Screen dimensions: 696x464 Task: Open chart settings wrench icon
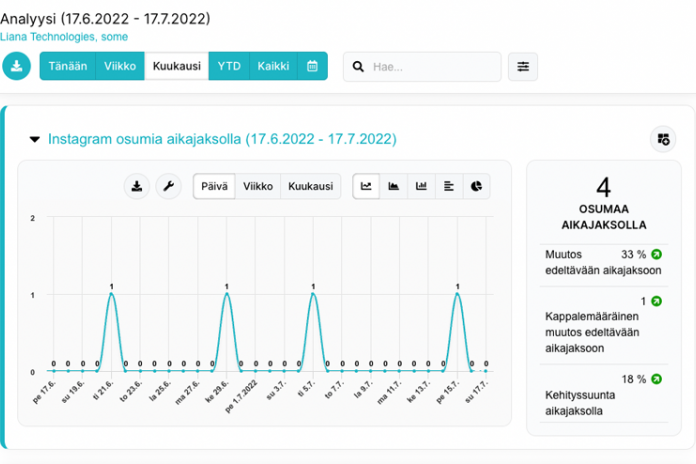tap(168, 186)
